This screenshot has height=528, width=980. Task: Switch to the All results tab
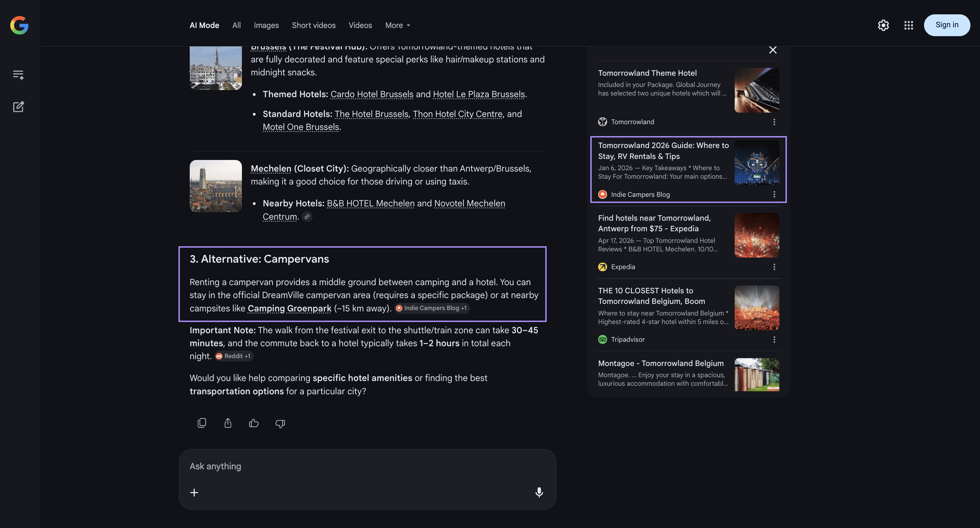pos(236,25)
